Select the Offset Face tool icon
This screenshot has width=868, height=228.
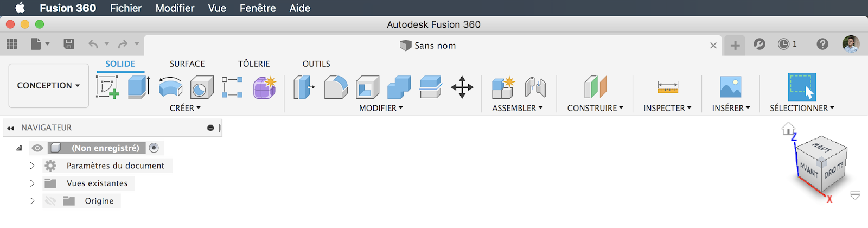[431, 87]
